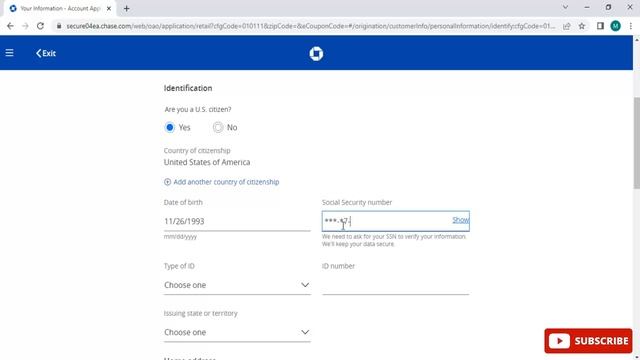This screenshot has width=640, height=360.
Task: Click the share page icon in address bar
Action: coord(567,26)
